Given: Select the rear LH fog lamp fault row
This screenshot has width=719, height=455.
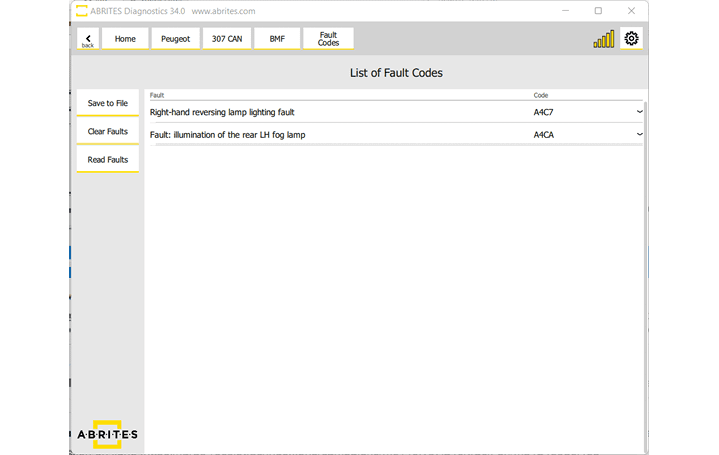Looking at the screenshot, I should (x=340, y=134).
